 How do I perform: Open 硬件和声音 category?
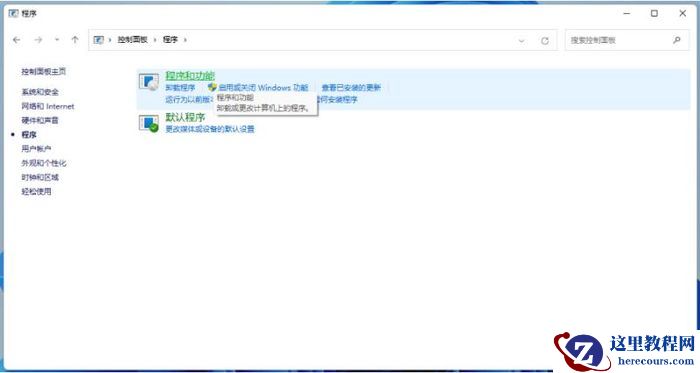(x=40, y=120)
